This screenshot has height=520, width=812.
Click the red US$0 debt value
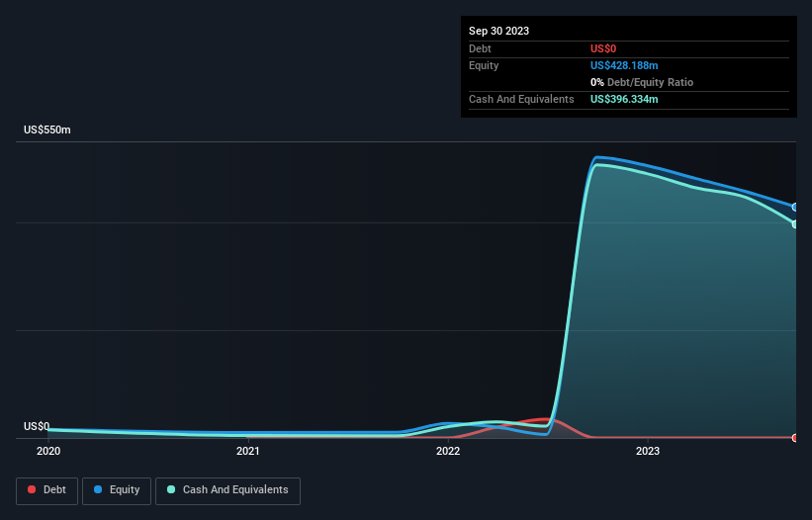(603, 48)
